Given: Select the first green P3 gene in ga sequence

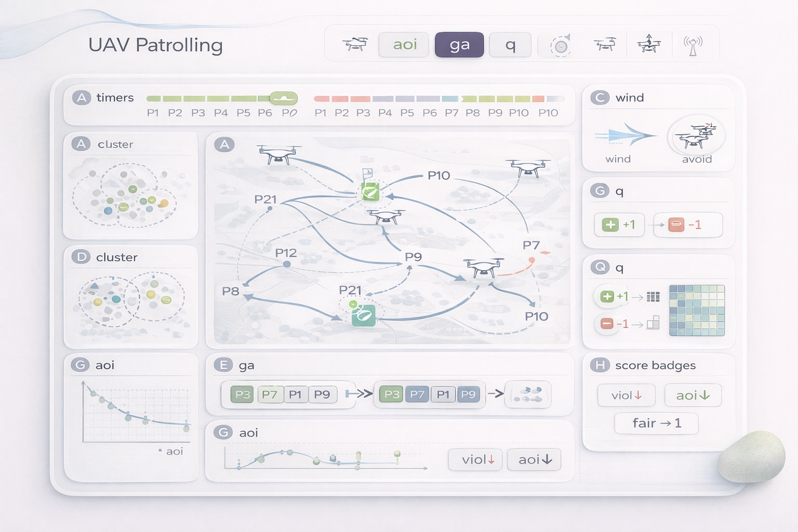Looking at the screenshot, I should click(243, 394).
